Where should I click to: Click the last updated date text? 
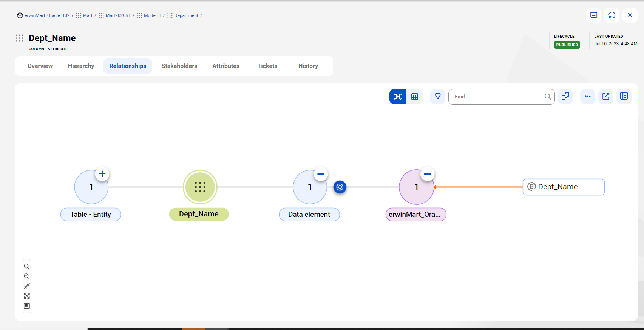(616, 44)
